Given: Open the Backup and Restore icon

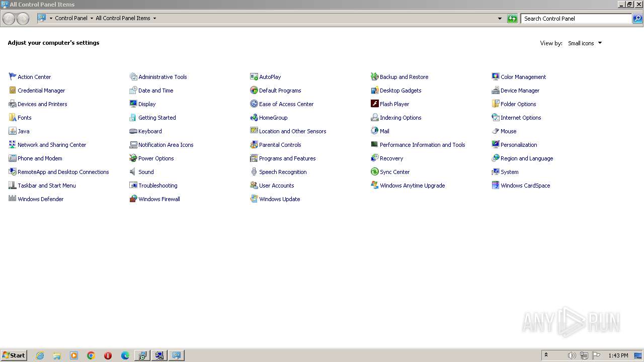Looking at the screenshot, I should [375, 77].
